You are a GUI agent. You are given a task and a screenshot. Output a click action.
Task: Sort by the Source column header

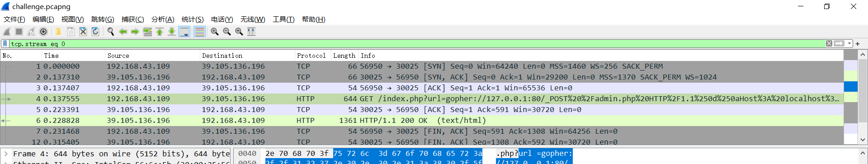click(152, 56)
